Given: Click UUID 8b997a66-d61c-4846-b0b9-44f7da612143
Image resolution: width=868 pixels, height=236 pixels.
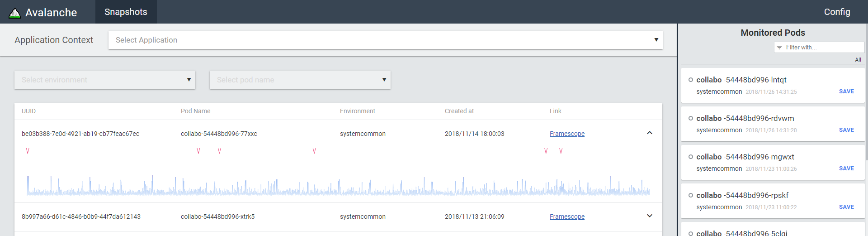Looking at the screenshot, I should point(81,217).
